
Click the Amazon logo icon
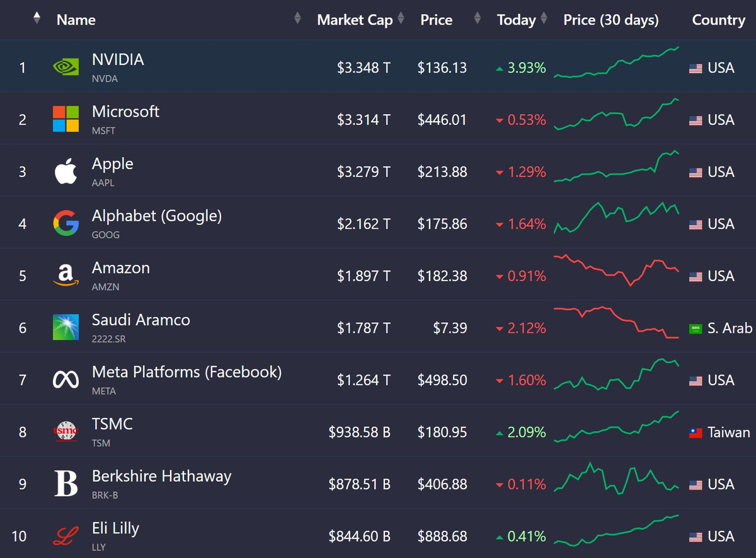(66, 276)
